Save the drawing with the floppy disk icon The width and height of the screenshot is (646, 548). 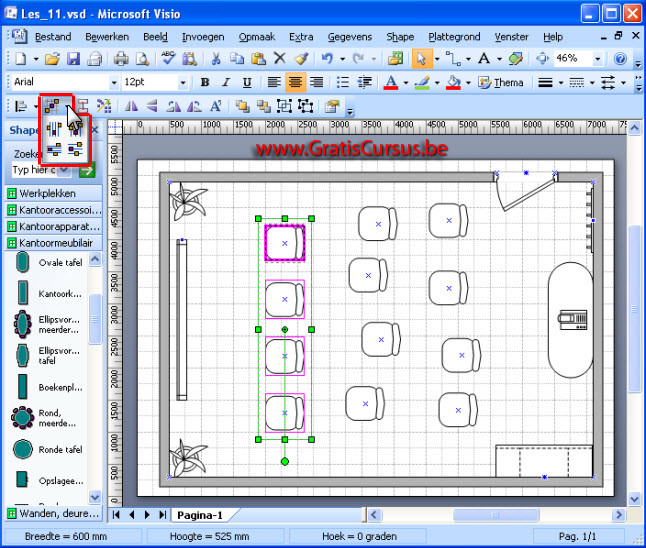(x=73, y=59)
